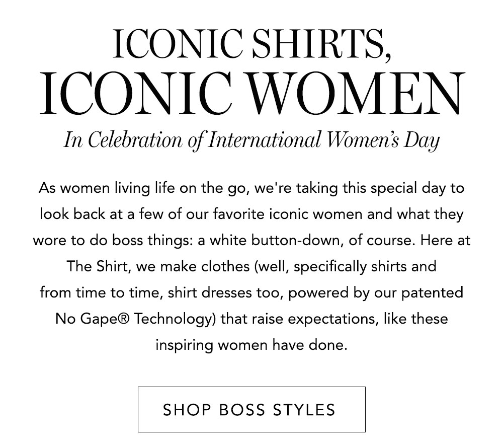The width and height of the screenshot is (503, 448).
Task: Click the final line "inspiring women have done."
Action: (251, 345)
